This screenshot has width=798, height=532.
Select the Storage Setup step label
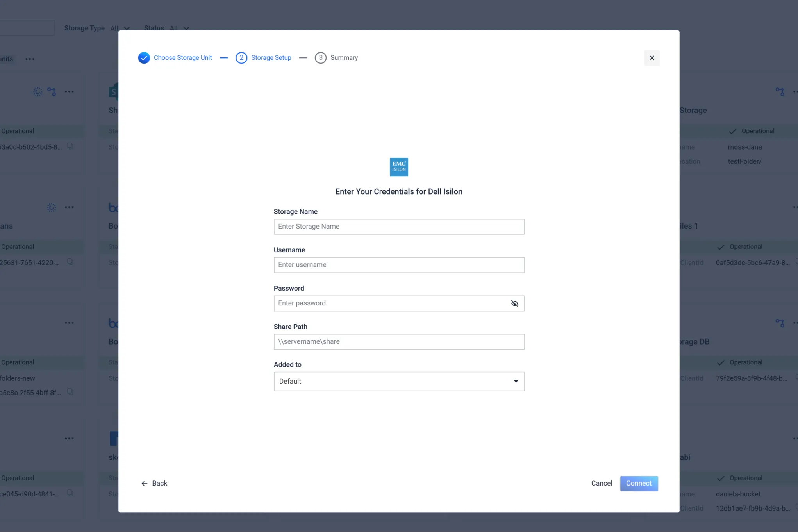(x=271, y=58)
